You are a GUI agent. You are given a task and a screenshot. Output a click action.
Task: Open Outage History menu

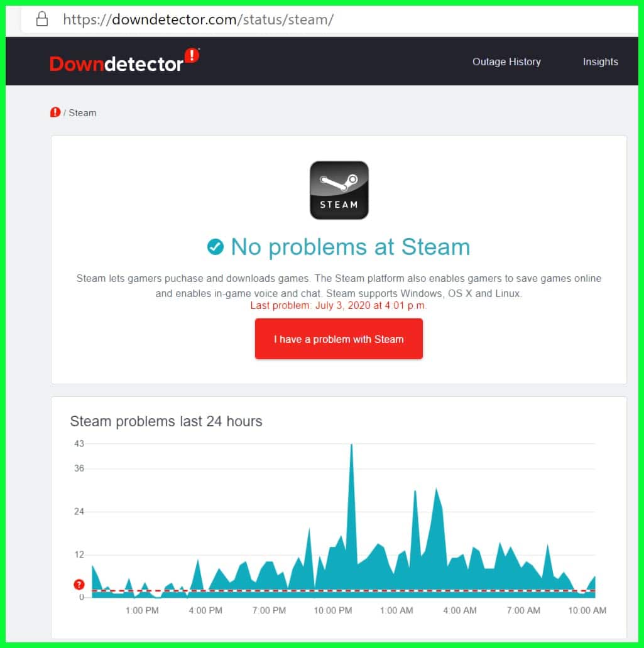506,62
